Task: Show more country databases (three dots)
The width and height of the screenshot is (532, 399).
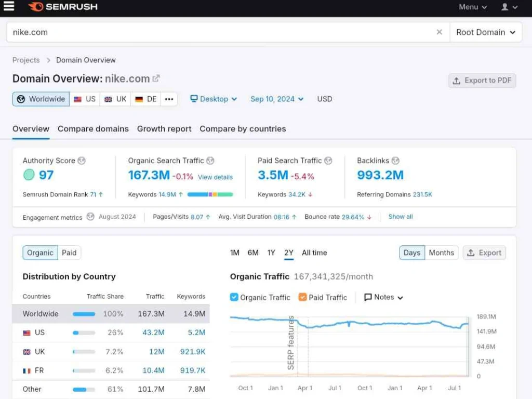Action: (169, 99)
